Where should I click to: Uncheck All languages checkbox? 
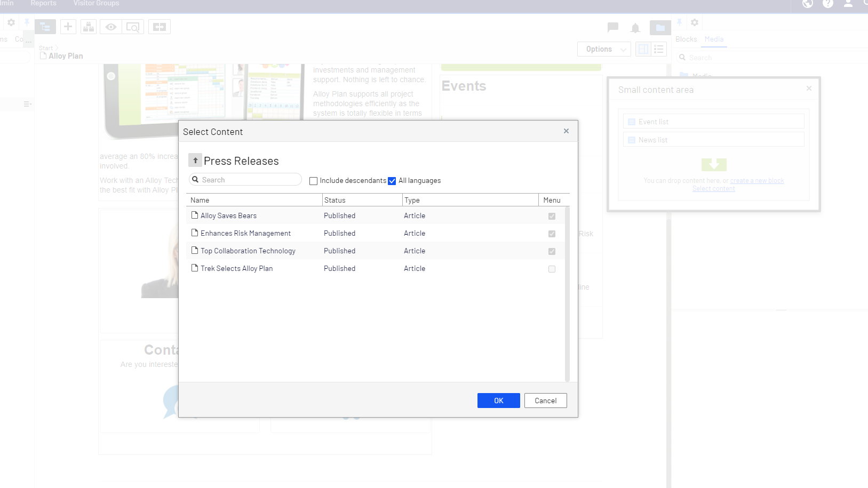click(x=392, y=181)
